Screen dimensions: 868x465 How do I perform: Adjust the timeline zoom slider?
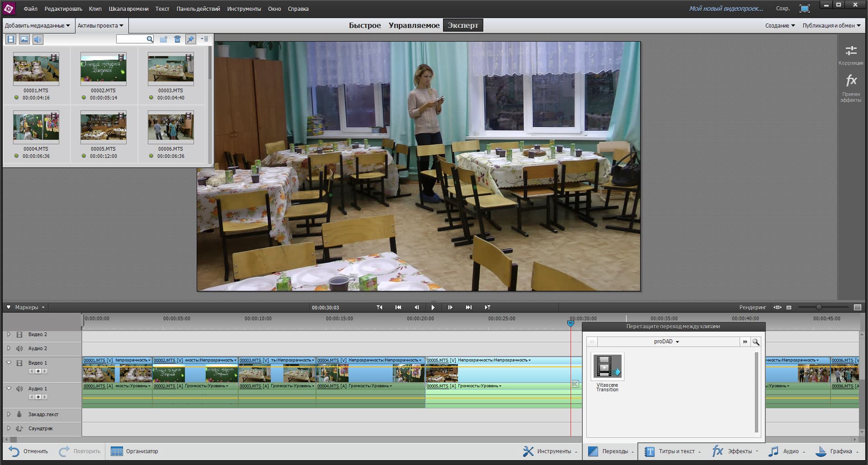point(818,308)
